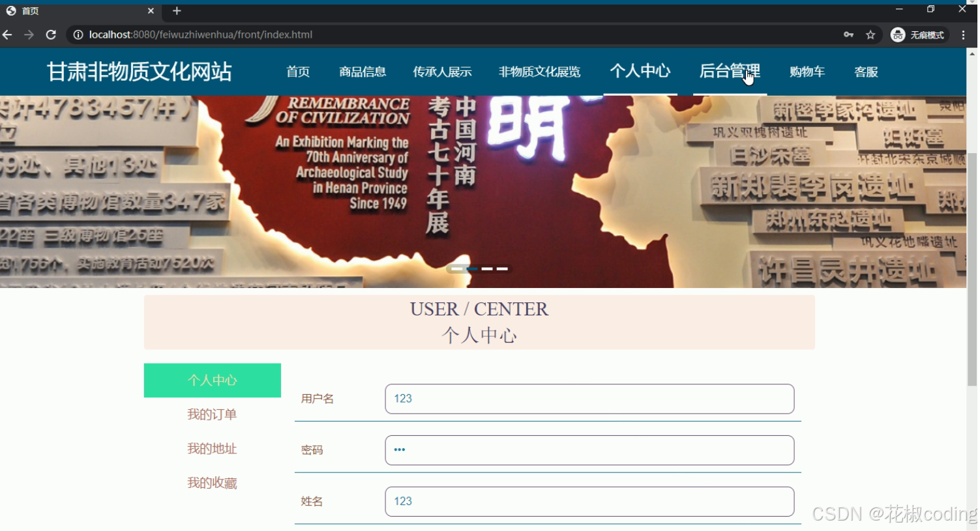Reload the page with refresh icon
Image resolution: width=980 pixels, height=531 pixels.
(51, 35)
